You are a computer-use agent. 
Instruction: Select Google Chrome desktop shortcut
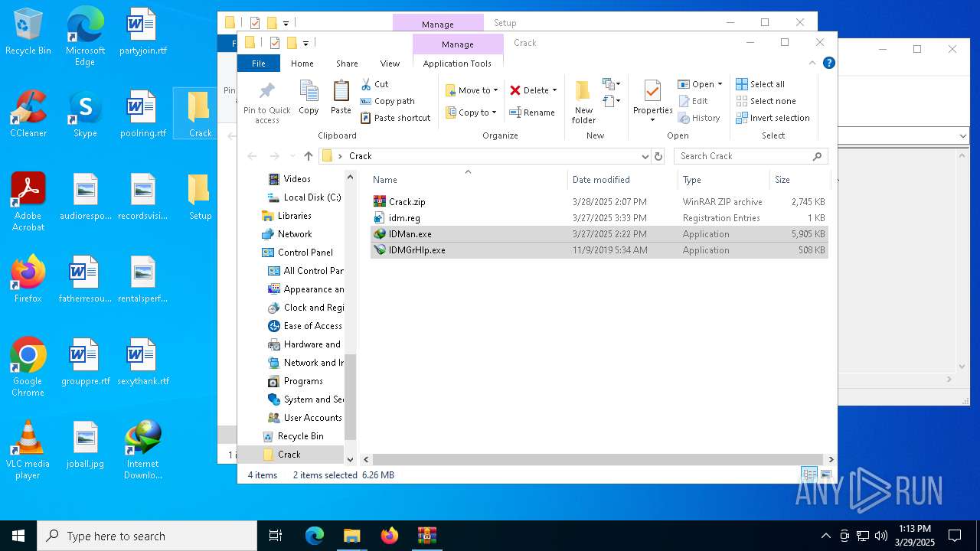tap(28, 367)
